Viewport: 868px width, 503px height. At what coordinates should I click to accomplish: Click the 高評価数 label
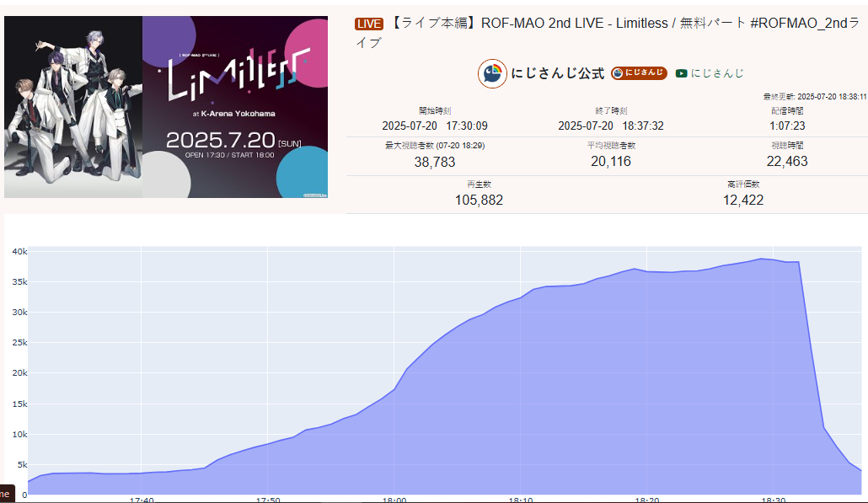tap(743, 185)
